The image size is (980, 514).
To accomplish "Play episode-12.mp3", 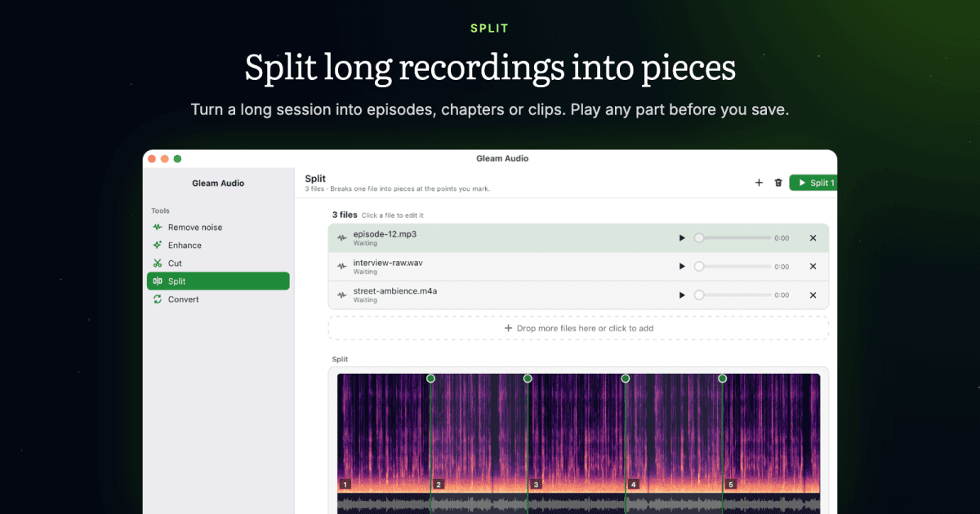I will tap(682, 238).
